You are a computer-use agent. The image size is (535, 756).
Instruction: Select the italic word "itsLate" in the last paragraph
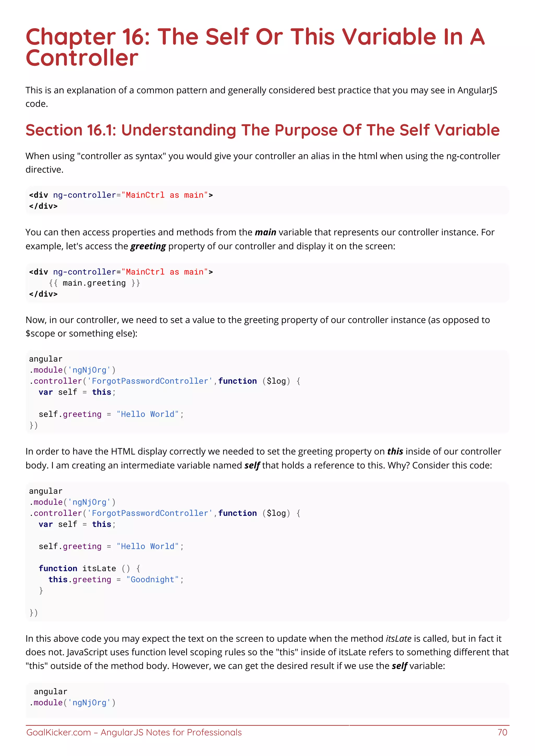point(398,639)
